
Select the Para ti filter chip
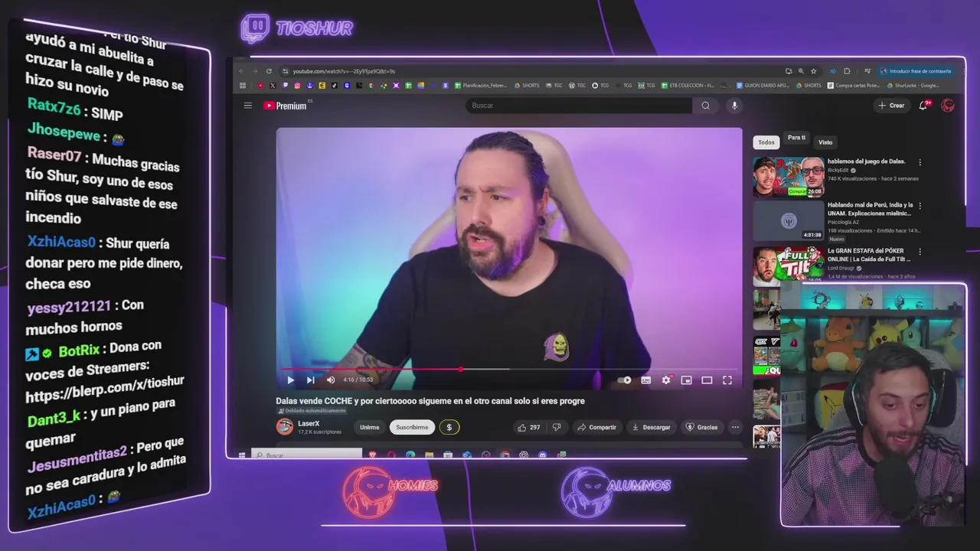click(796, 139)
